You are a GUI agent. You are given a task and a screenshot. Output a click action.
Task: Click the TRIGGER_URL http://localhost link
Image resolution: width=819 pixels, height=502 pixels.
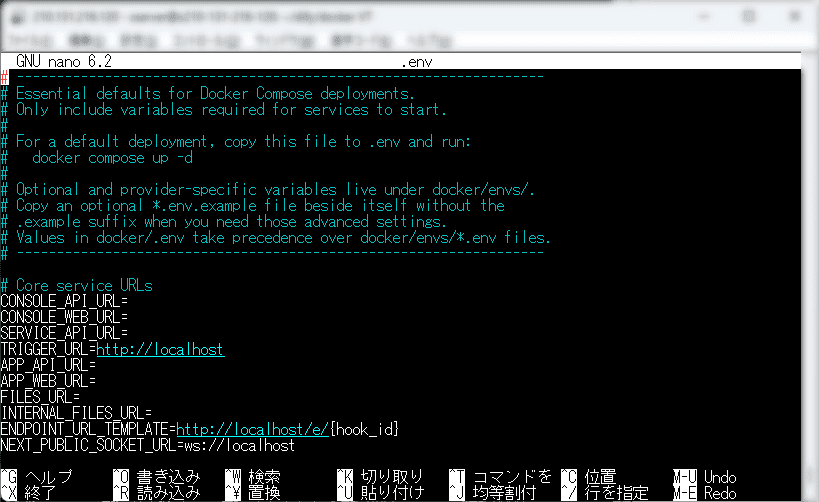[160, 349]
